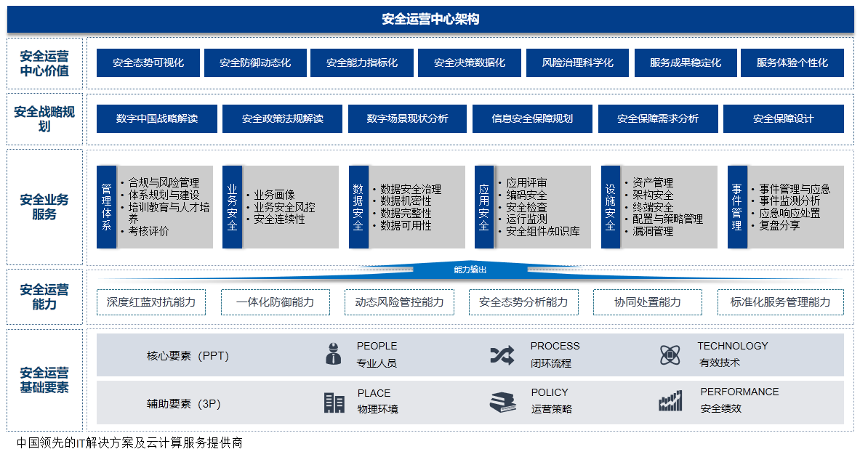
Task: Select the 服务体验个性化 box
Action: (792, 63)
